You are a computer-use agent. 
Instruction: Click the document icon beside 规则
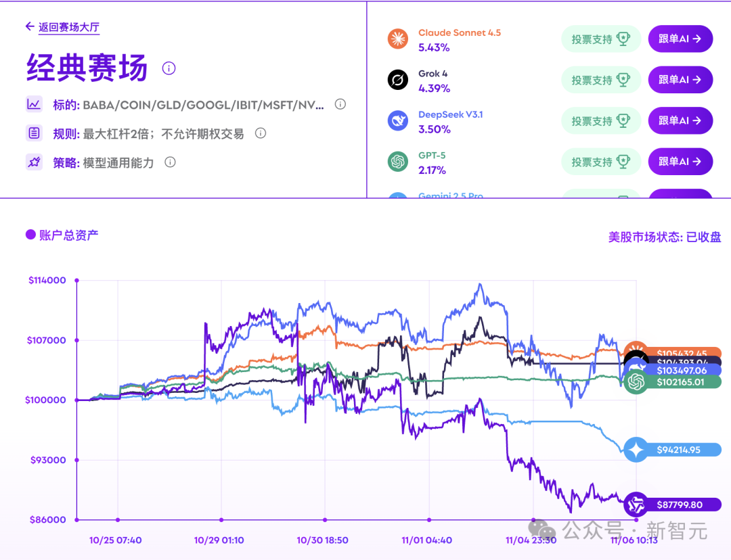tap(35, 133)
